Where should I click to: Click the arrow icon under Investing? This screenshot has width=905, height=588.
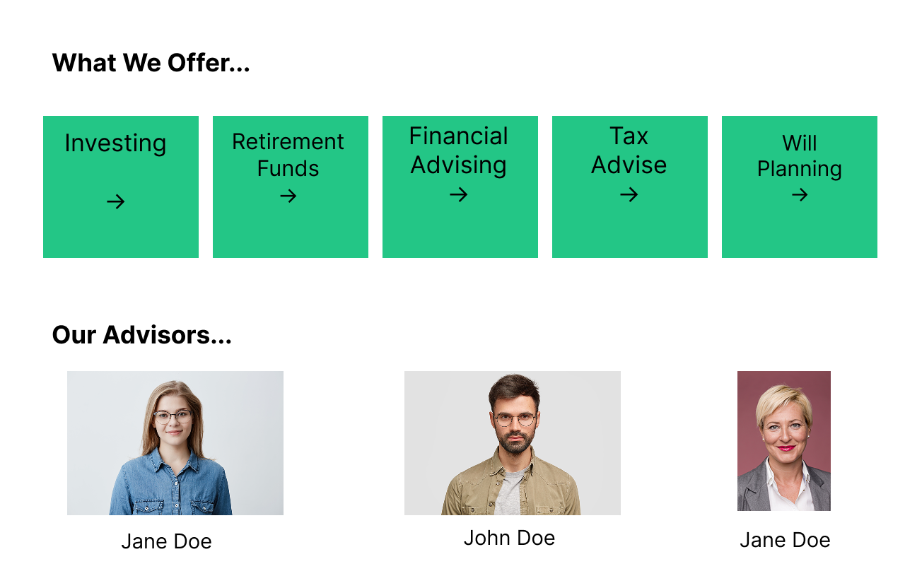coord(115,202)
